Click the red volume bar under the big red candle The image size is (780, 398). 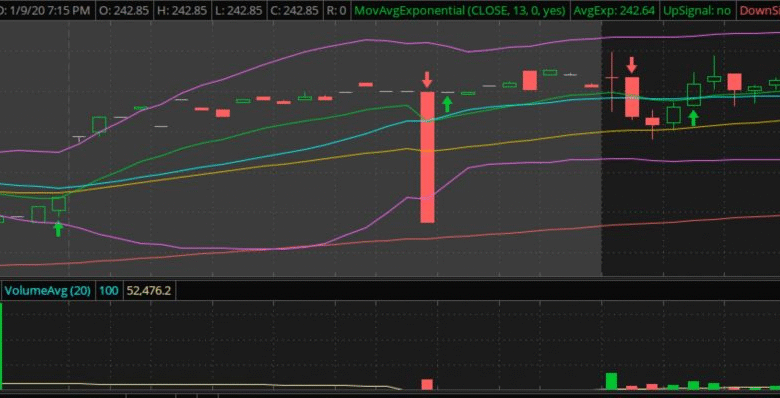pos(427,385)
